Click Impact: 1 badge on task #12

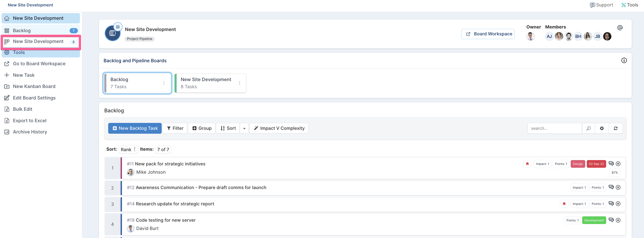point(579,188)
